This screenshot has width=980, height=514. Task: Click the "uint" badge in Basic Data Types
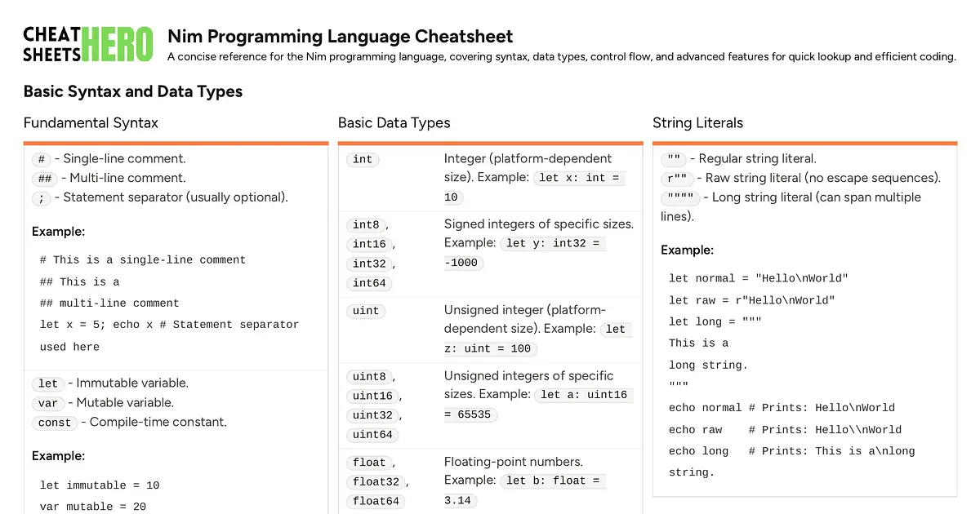point(365,311)
